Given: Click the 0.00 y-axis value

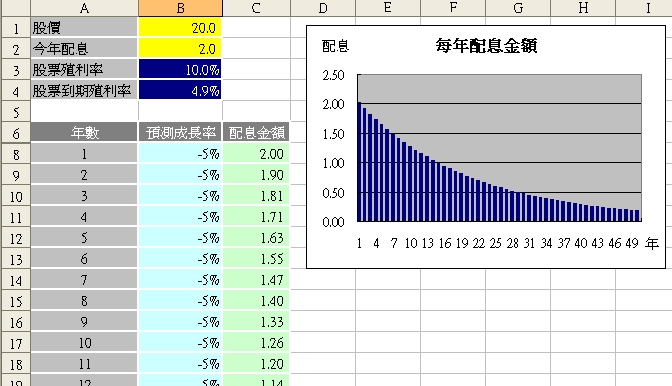Looking at the screenshot, I should (333, 222).
